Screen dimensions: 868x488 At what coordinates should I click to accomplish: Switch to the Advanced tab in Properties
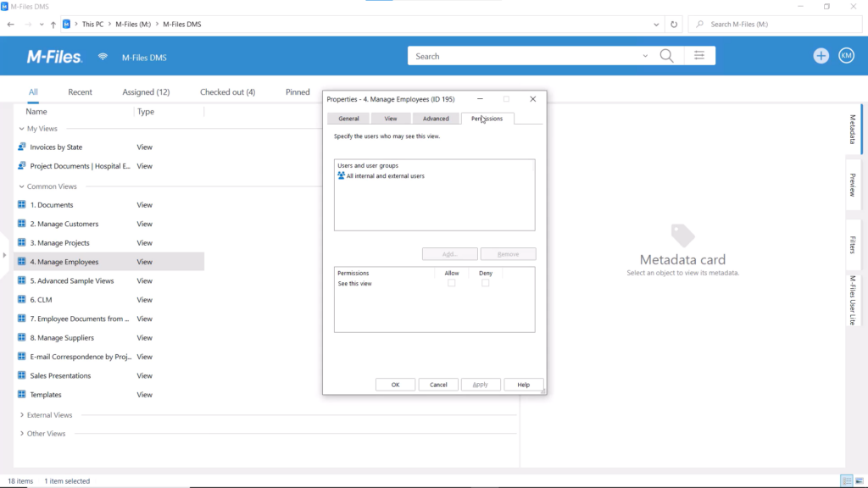tap(436, 118)
